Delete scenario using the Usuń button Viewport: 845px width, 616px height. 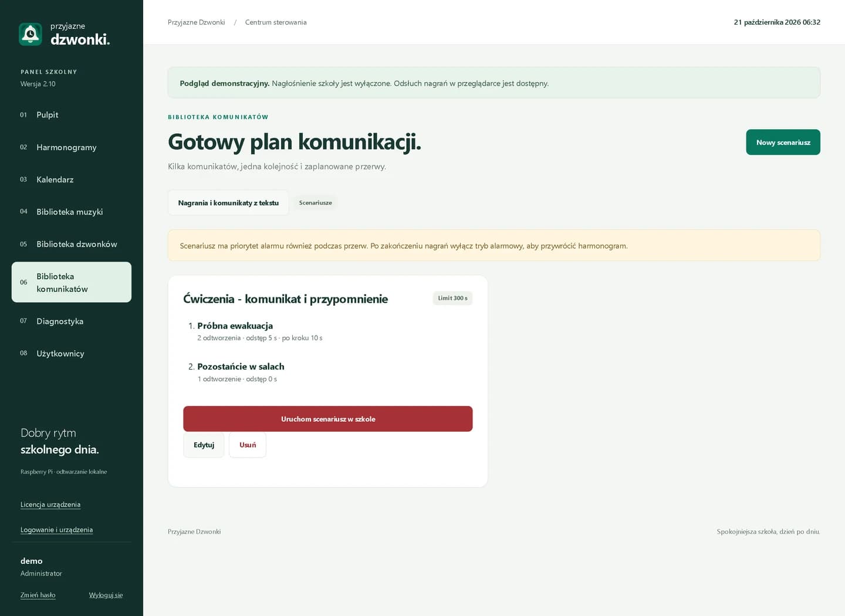[248, 445]
